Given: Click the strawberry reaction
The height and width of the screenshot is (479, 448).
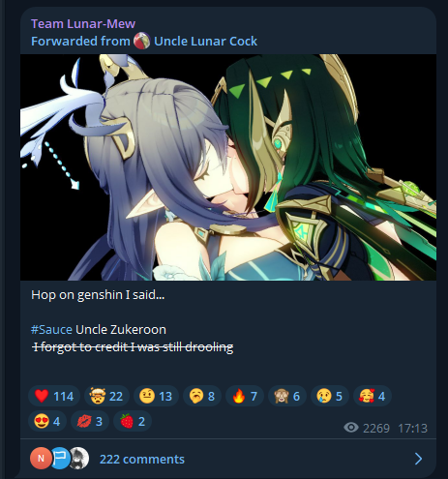Looking at the screenshot, I should pyautogui.click(x=133, y=421).
